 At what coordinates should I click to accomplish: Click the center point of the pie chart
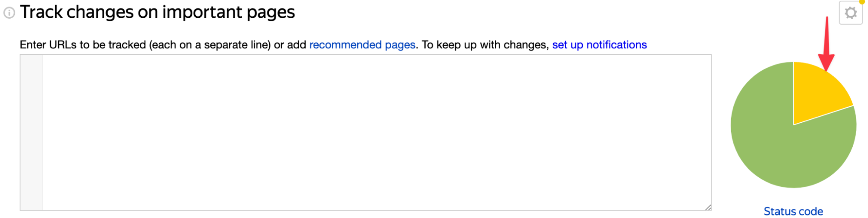[793, 125]
